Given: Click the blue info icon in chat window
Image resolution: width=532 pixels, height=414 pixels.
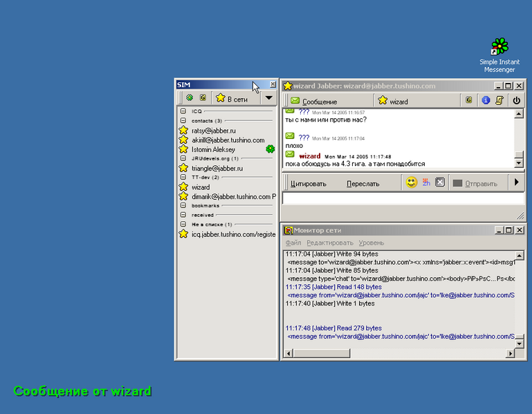Looking at the screenshot, I should (x=486, y=101).
